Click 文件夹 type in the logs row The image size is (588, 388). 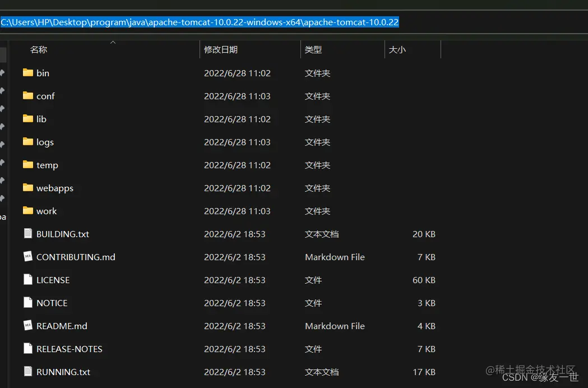coord(317,142)
